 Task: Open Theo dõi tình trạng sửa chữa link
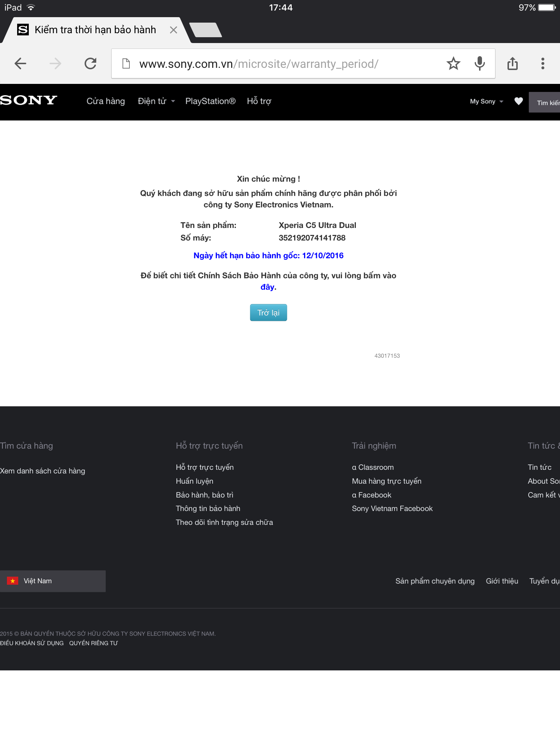[x=225, y=522]
